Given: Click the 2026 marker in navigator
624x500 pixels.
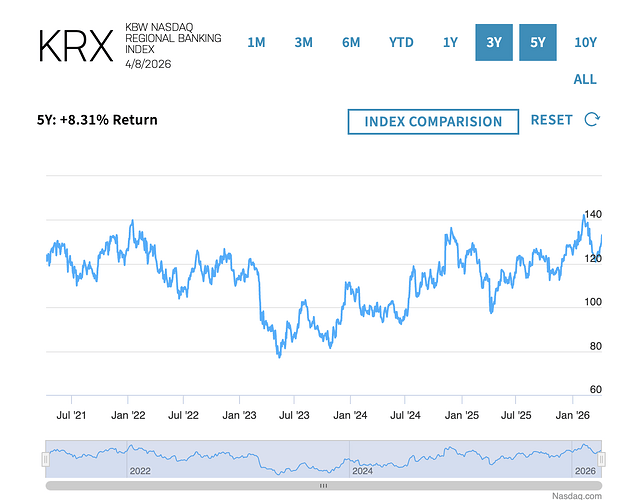Looking at the screenshot, I should click(x=585, y=471).
